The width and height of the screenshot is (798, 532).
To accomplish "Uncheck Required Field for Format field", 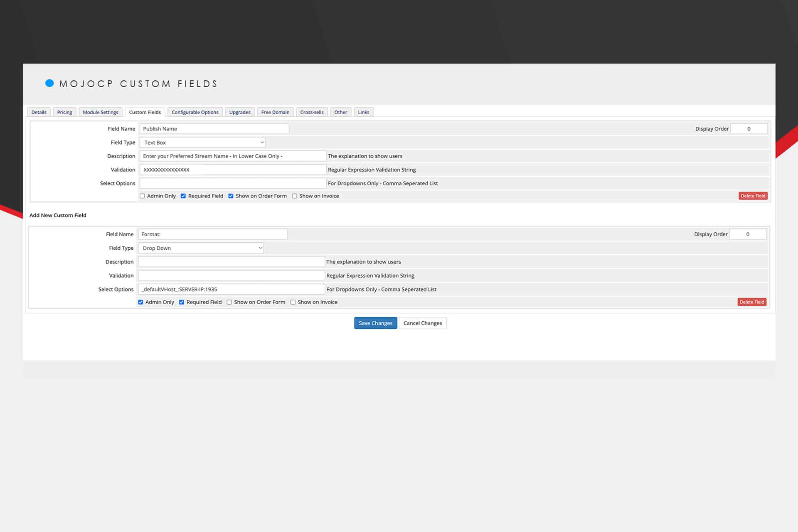I will 182,302.
